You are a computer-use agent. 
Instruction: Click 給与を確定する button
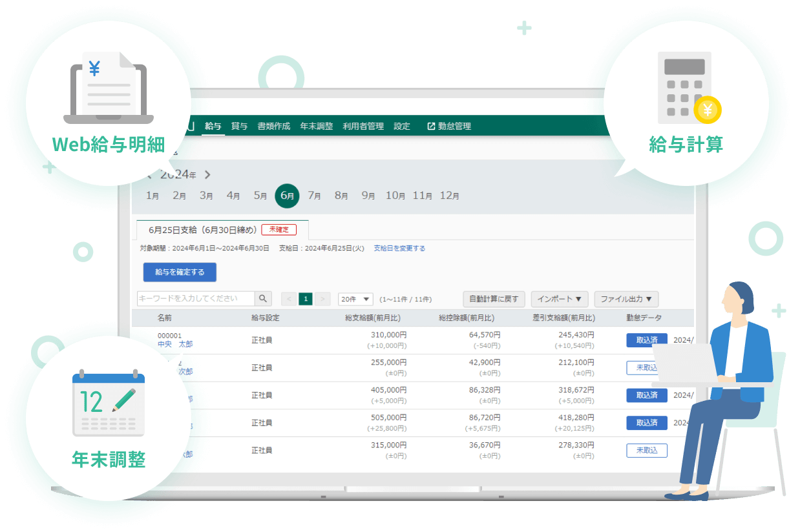coord(180,272)
